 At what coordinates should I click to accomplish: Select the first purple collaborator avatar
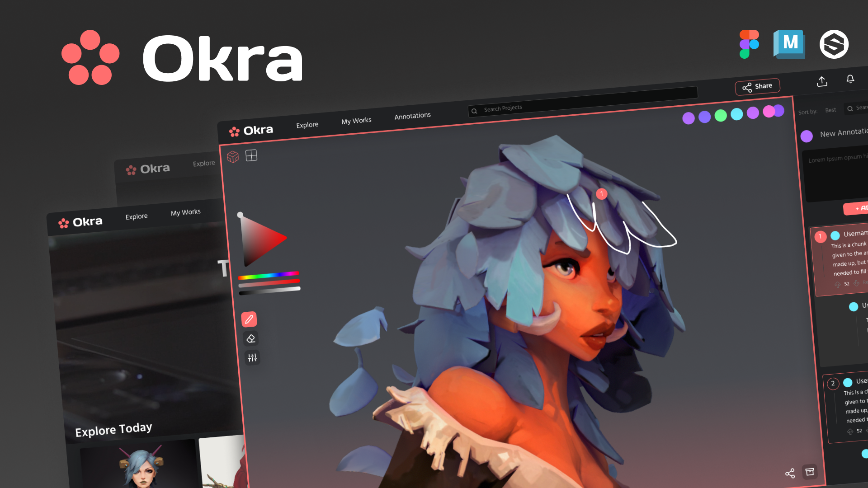(689, 118)
